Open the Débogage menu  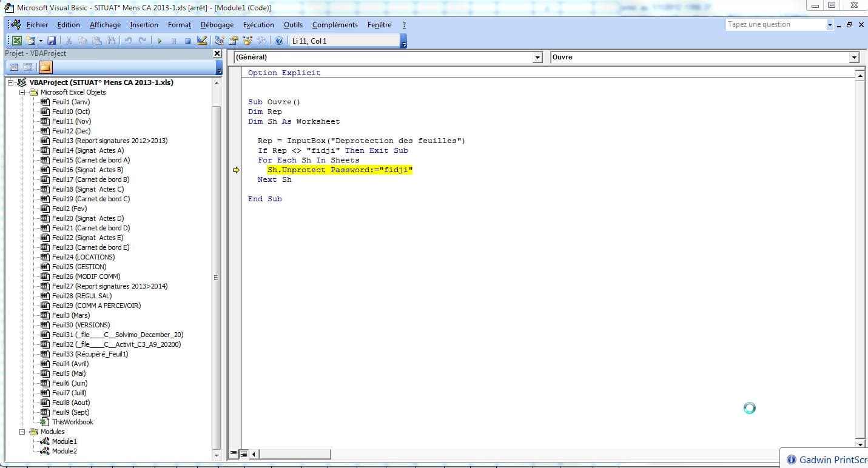click(217, 25)
